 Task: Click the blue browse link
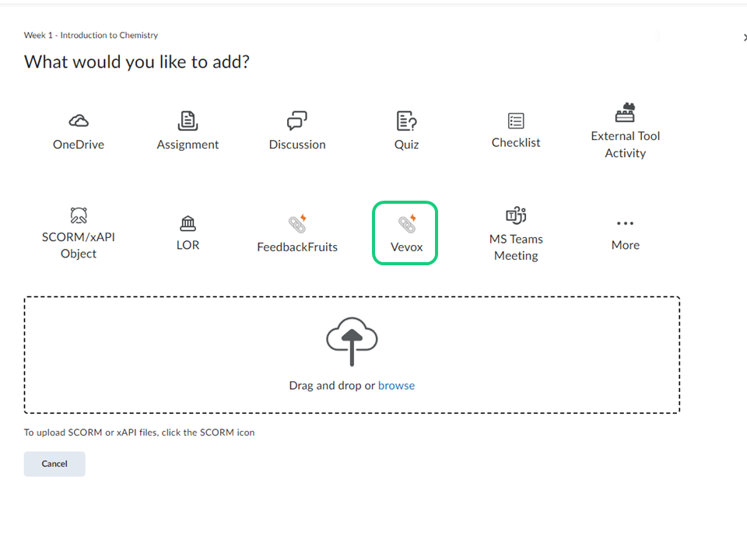pos(396,386)
